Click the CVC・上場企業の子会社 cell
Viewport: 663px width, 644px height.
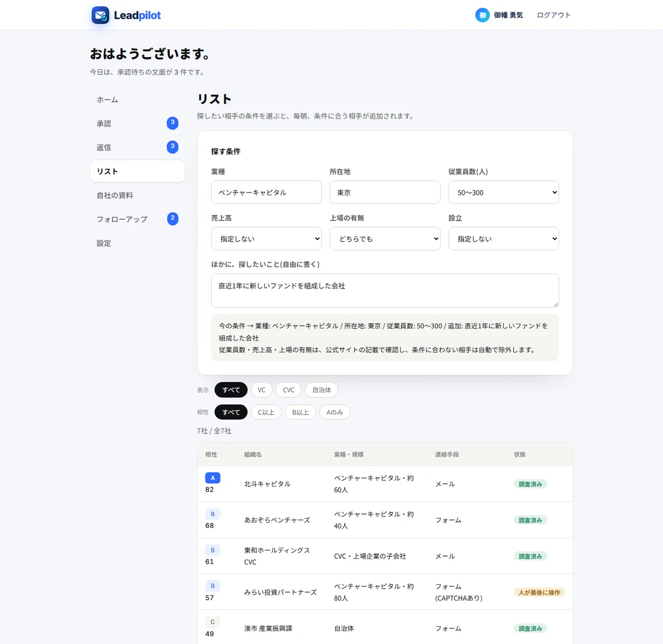pos(370,556)
